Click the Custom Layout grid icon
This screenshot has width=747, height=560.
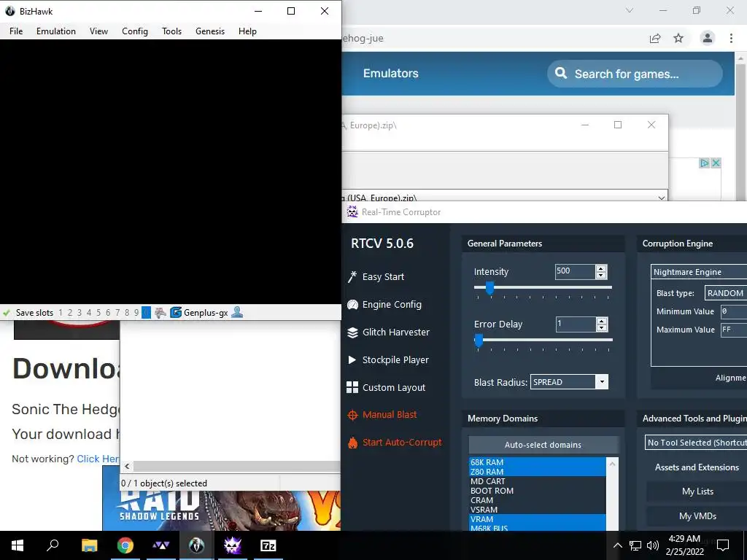point(352,388)
